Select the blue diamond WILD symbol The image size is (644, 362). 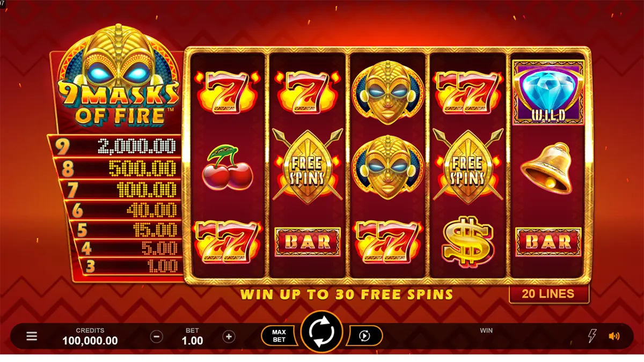(548, 92)
